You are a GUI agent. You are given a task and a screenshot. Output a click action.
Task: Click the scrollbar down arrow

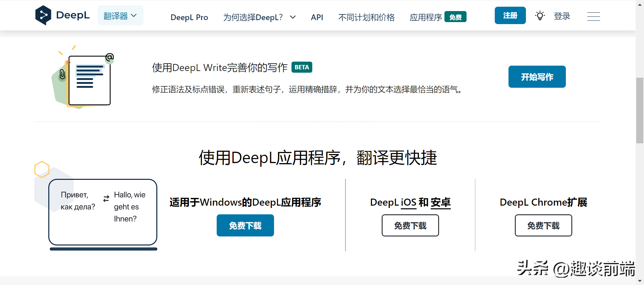coord(640,281)
